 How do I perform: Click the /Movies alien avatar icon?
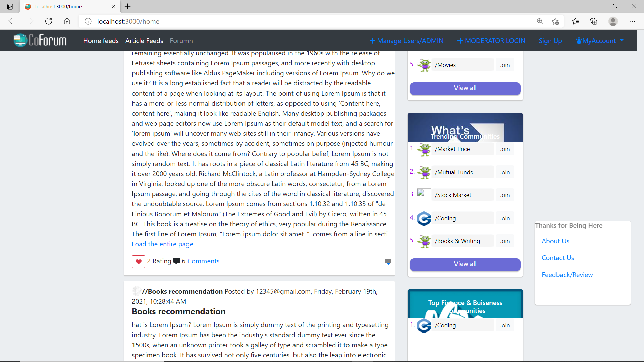424,65
